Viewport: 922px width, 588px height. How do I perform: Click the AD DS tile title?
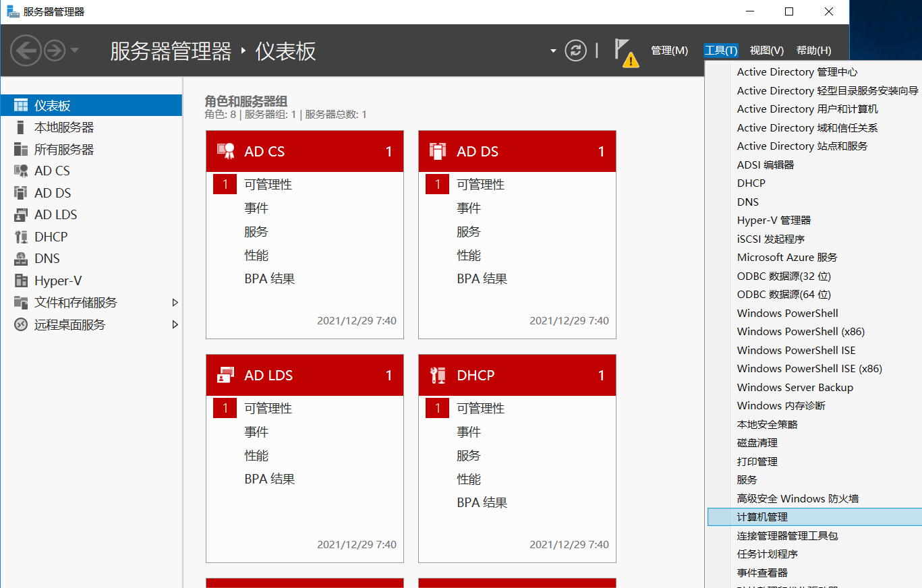coord(478,152)
